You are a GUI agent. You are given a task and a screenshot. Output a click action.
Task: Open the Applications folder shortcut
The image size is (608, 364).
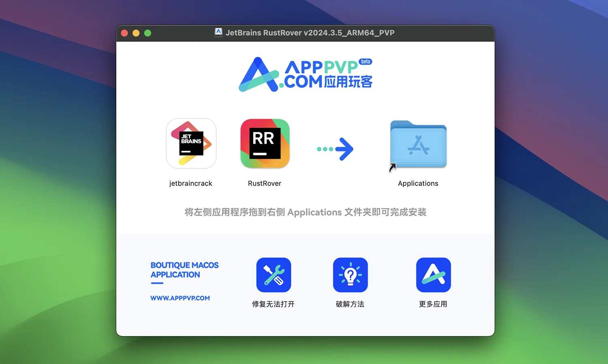418,145
